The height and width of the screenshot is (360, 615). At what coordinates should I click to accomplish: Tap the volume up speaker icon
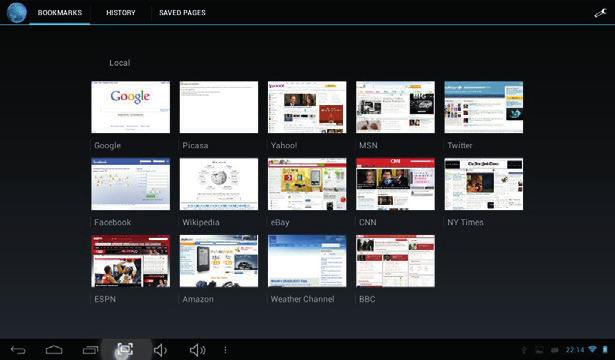pos(197,350)
